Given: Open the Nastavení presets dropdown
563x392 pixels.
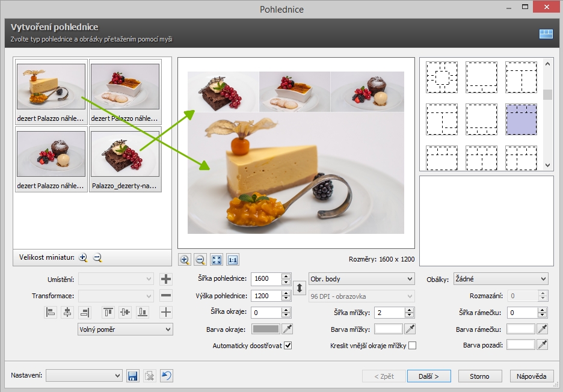Looking at the screenshot, I should click(x=84, y=376).
